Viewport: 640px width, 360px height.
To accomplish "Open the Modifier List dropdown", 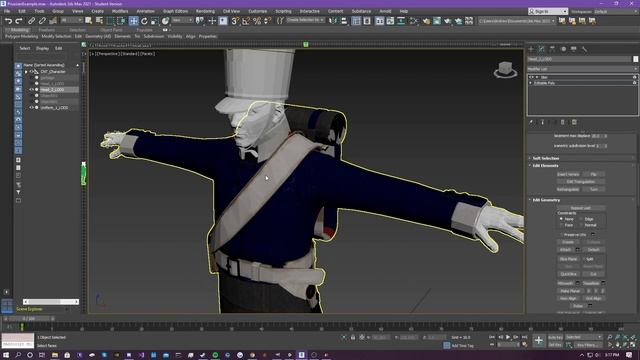I will pos(582,69).
